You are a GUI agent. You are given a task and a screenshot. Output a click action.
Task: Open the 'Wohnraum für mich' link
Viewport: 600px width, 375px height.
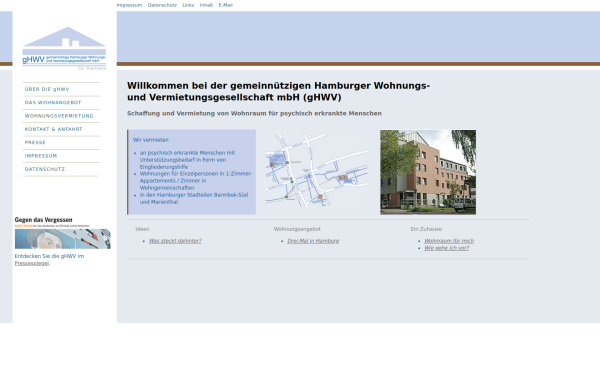(x=449, y=241)
